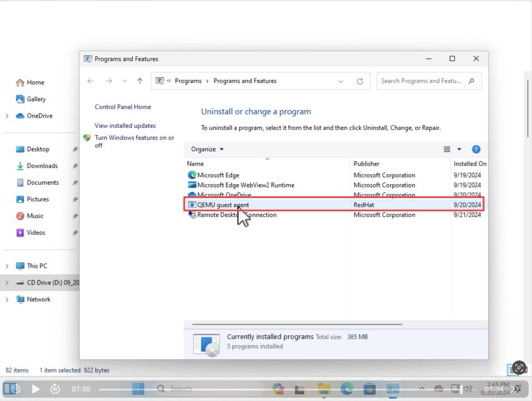Sort by the Installed On column header
The image size is (532, 401).
(470, 164)
